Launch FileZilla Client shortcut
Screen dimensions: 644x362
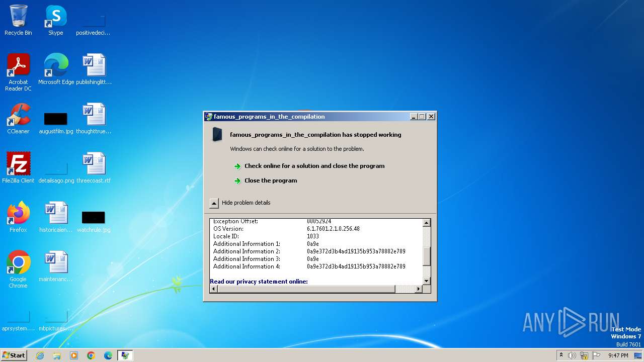tap(18, 168)
